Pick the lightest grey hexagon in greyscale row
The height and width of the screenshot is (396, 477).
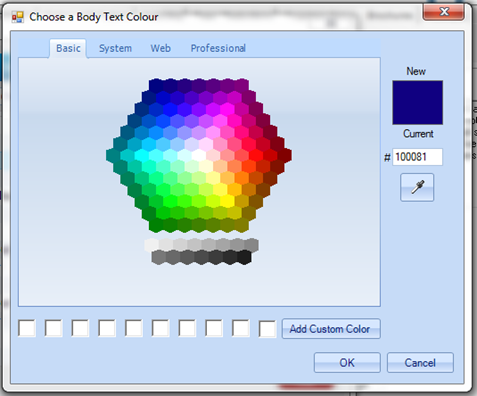coord(152,245)
